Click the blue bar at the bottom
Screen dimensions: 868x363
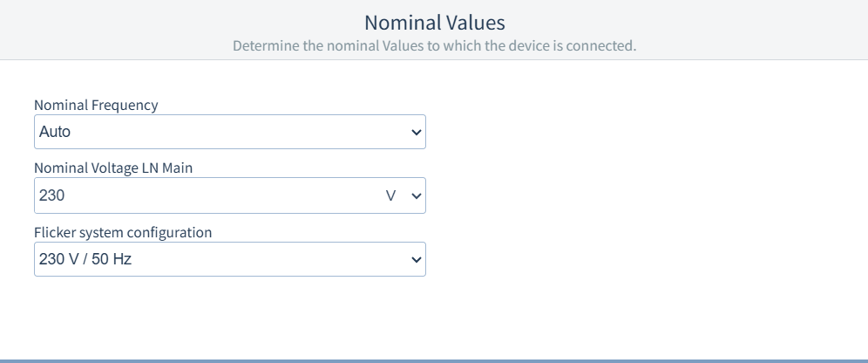pyautogui.click(x=434, y=360)
